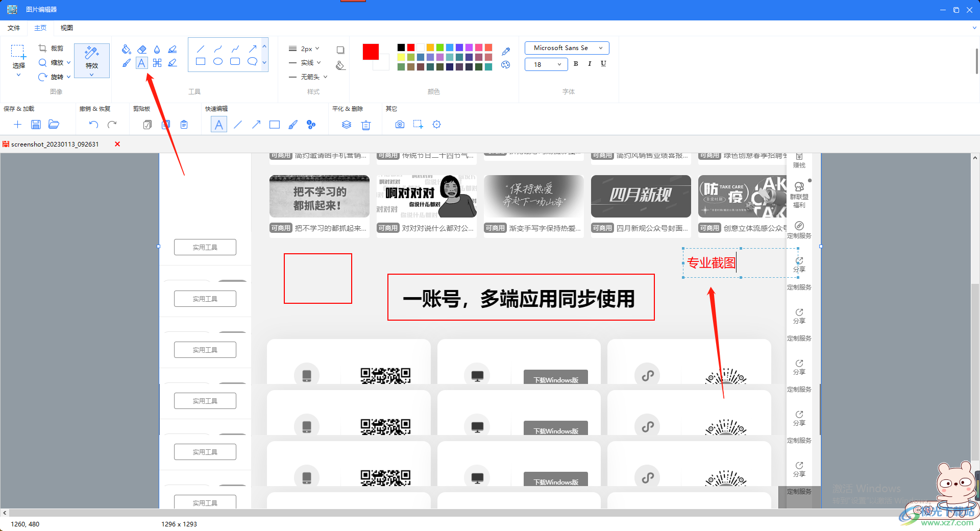Screen dimensions: 980x531
Task: Select the screenshot_20230113_092631 document tab
Action: 55,144
